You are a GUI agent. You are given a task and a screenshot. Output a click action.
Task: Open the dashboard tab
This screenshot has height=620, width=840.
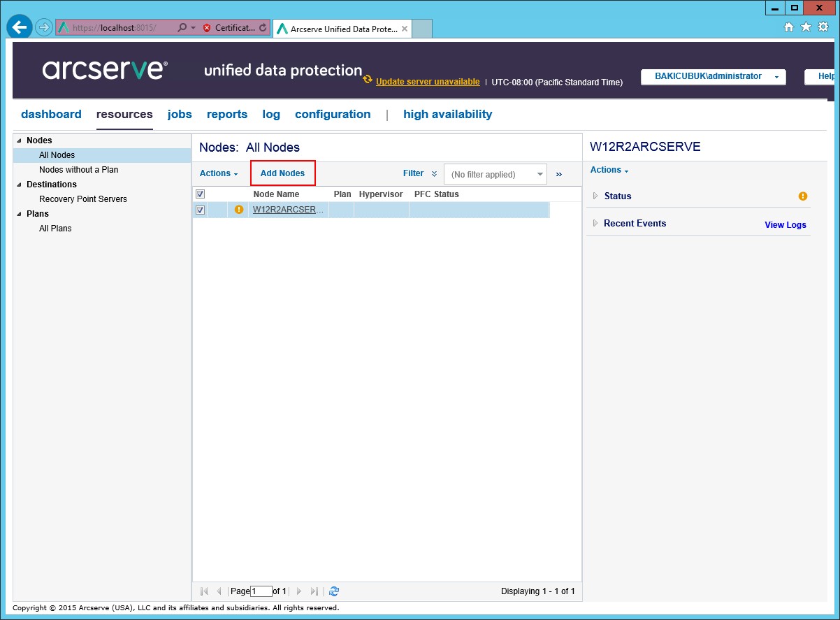point(51,115)
